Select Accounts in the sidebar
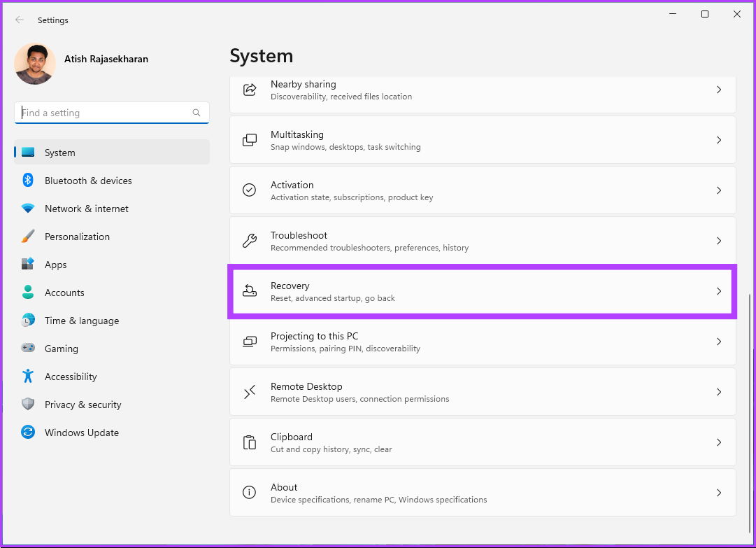756x548 pixels. (64, 293)
